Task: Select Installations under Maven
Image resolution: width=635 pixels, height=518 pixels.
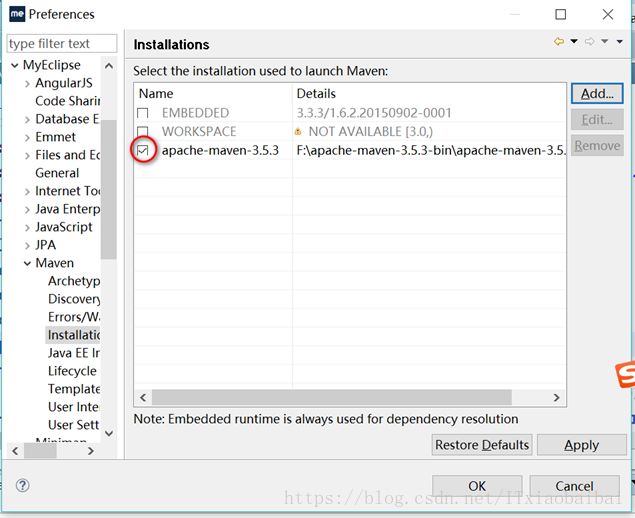Action: (73, 335)
